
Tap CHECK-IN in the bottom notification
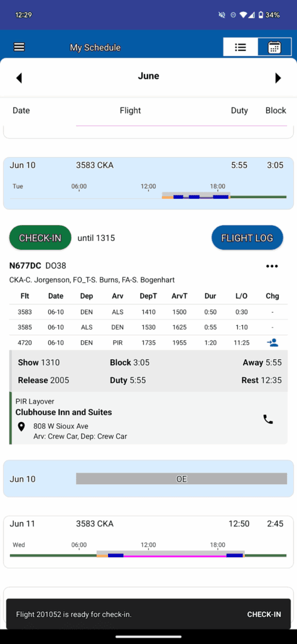pyautogui.click(x=264, y=614)
